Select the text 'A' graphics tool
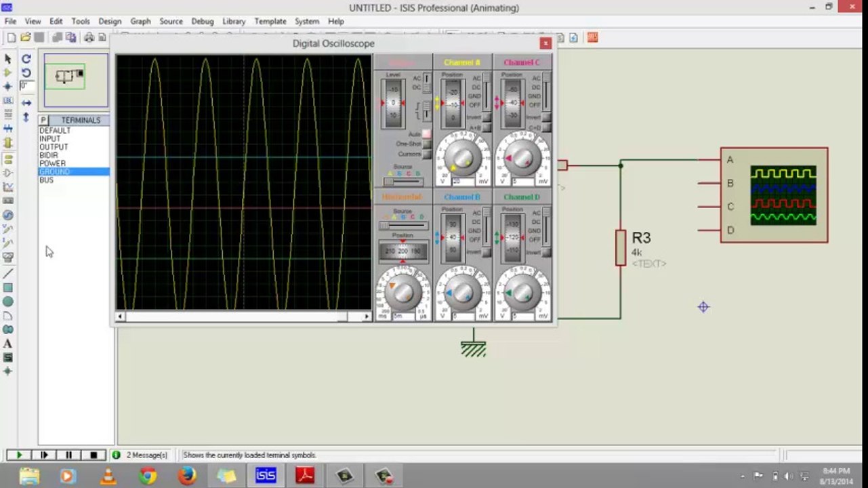Viewport: 868px width, 488px height. coord(8,344)
